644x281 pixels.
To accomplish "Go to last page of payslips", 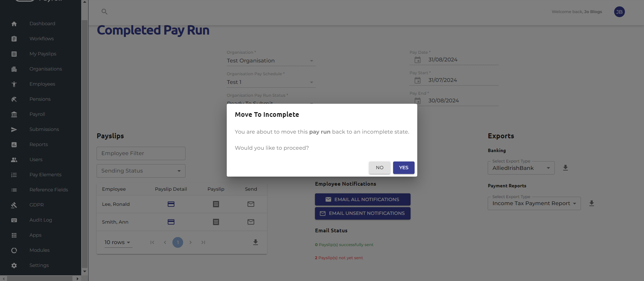I will pyautogui.click(x=203, y=242).
